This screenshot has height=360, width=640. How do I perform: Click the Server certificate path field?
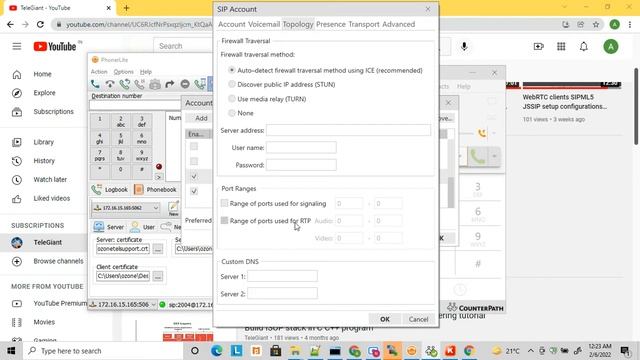(123, 249)
